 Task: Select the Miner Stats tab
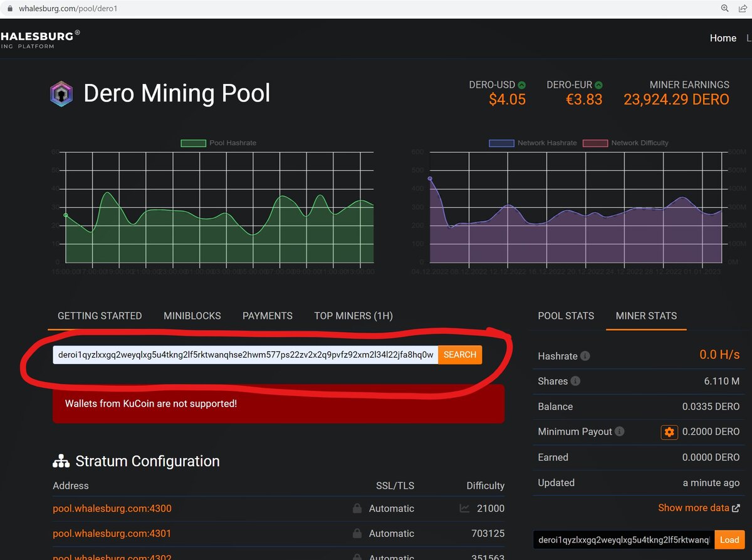point(646,316)
